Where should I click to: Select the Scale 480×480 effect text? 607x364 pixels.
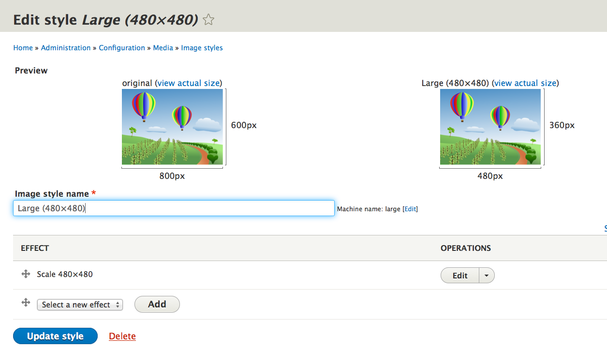tap(65, 274)
